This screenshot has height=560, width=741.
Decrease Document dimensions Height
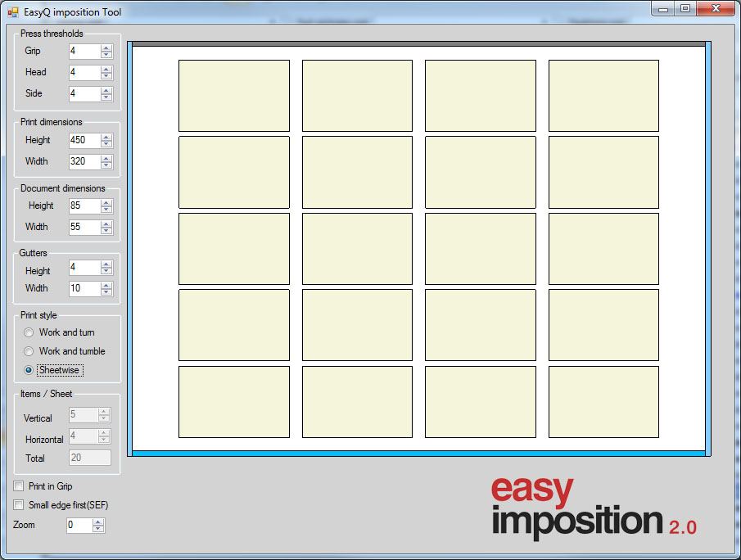coord(106,210)
